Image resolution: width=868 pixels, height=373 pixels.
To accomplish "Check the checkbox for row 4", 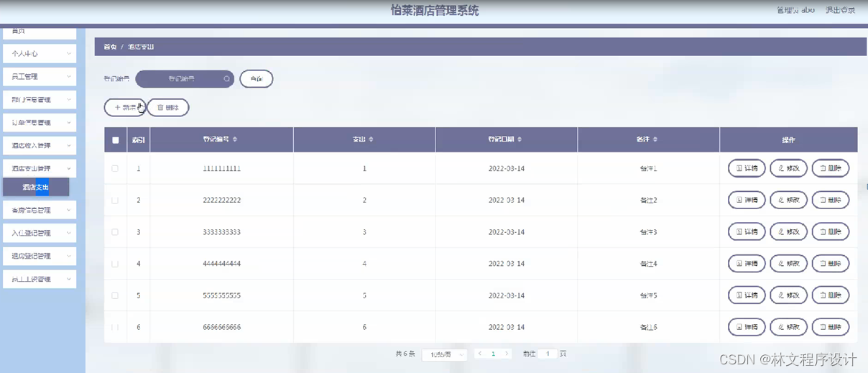I will tap(115, 264).
